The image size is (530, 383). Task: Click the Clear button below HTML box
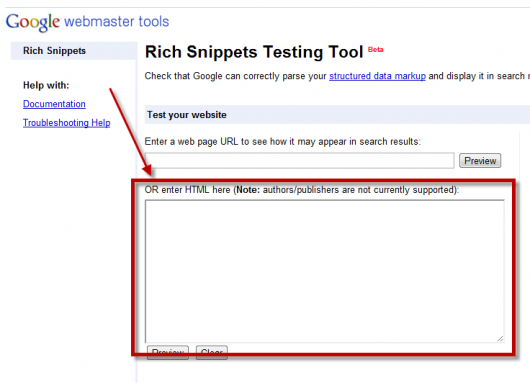tap(212, 352)
